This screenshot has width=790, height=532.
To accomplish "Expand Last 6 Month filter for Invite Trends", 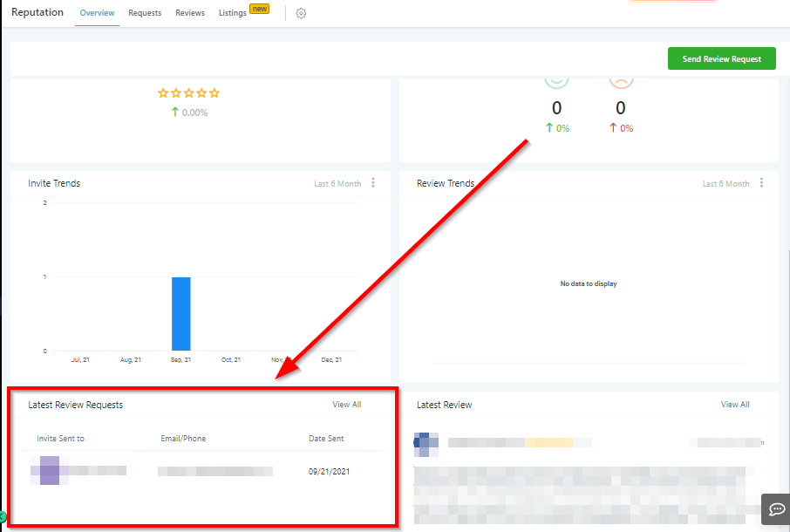I will [x=337, y=184].
